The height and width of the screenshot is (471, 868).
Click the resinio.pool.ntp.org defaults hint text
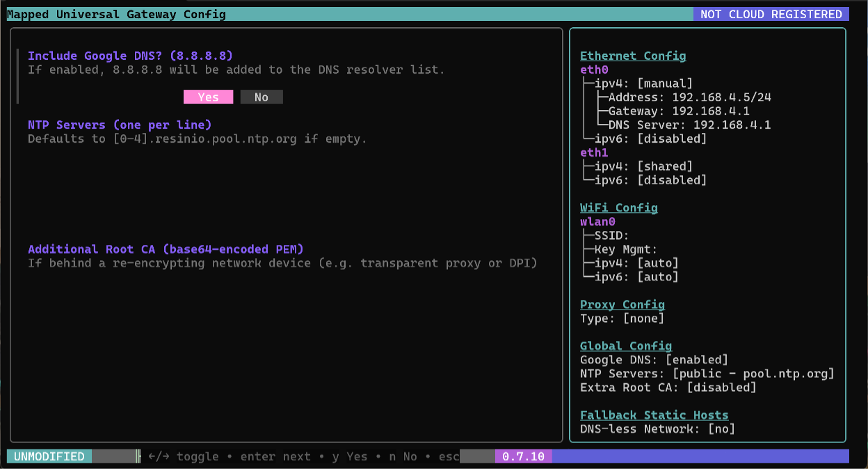click(x=197, y=138)
